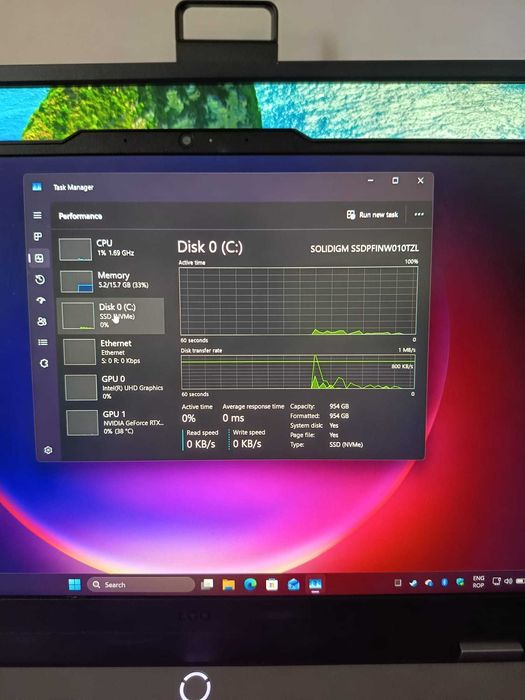
Task: Click the Type SSD (NVMe) value
Action: pyautogui.click(x=346, y=445)
